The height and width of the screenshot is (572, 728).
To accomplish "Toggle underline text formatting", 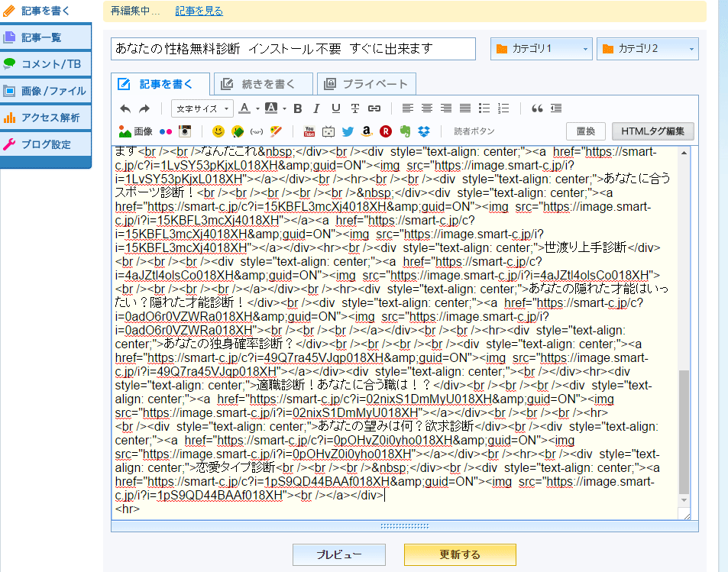I will click(x=336, y=108).
